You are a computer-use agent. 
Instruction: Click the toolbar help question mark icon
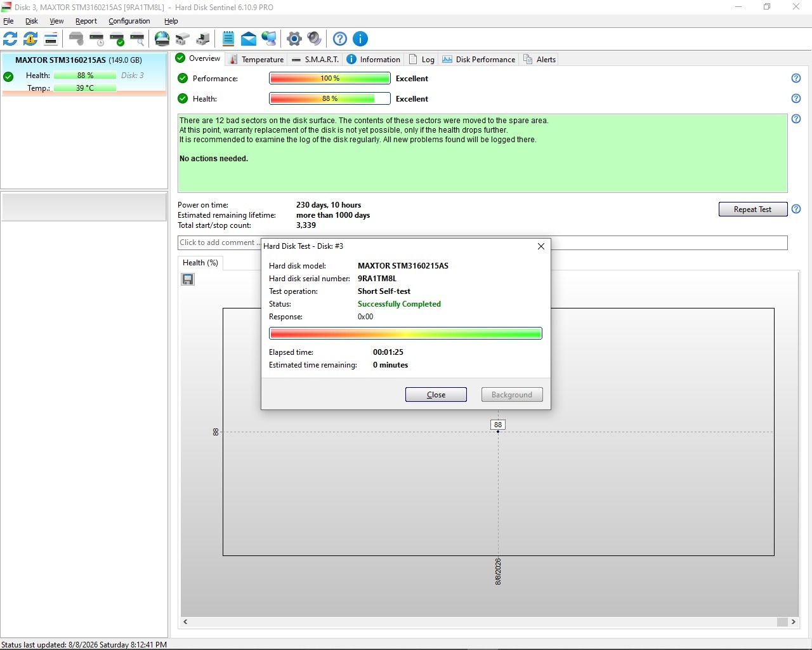(x=340, y=39)
